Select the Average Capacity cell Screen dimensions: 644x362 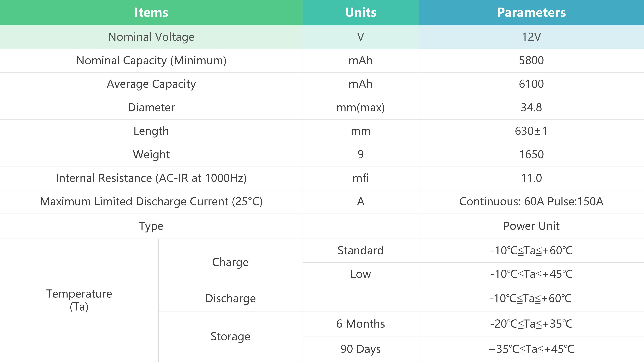click(x=151, y=84)
